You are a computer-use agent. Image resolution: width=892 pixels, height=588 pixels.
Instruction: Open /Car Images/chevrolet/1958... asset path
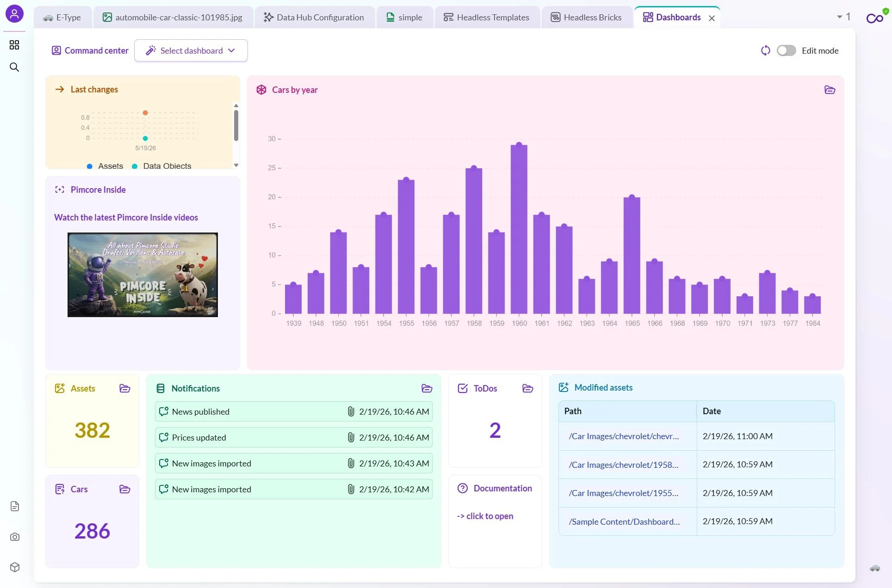pos(623,465)
